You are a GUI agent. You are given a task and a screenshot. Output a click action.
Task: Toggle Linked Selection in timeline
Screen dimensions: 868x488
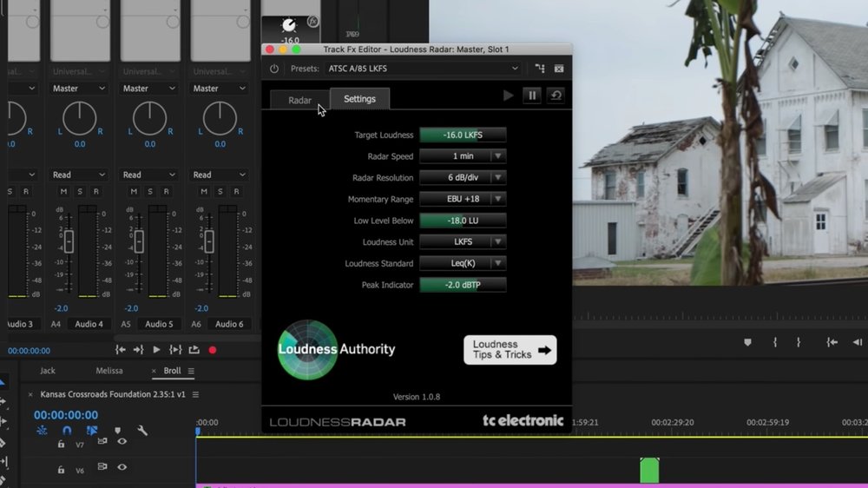point(92,431)
